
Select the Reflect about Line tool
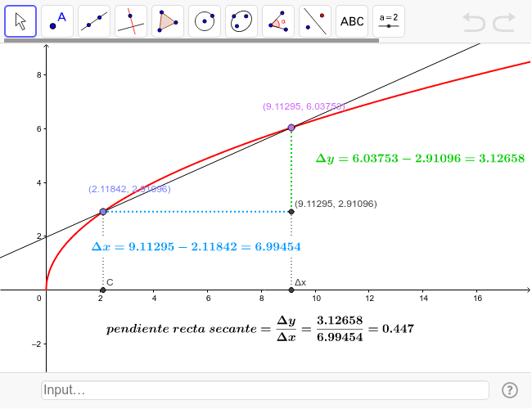(315, 21)
